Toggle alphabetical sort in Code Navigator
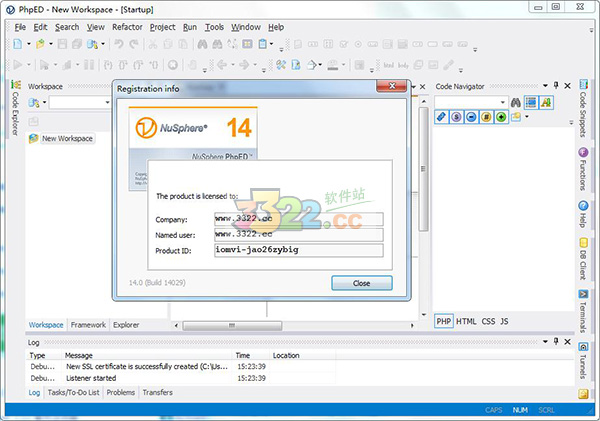The image size is (600, 421). click(x=546, y=102)
